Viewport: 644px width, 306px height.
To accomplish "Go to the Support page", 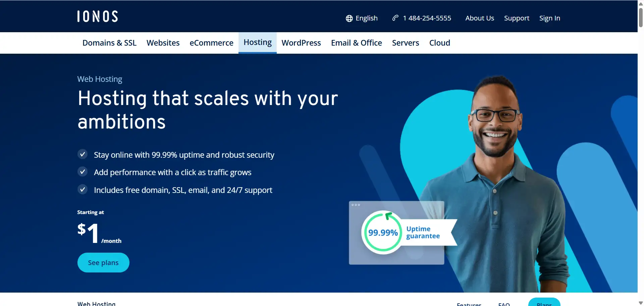I will pos(517,18).
